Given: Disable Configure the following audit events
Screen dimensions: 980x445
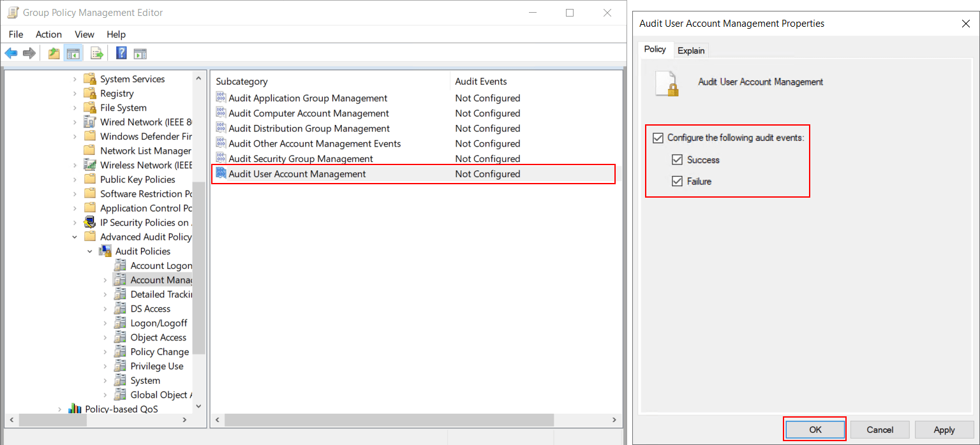Looking at the screenshot, I should click(x=659, y=138).
